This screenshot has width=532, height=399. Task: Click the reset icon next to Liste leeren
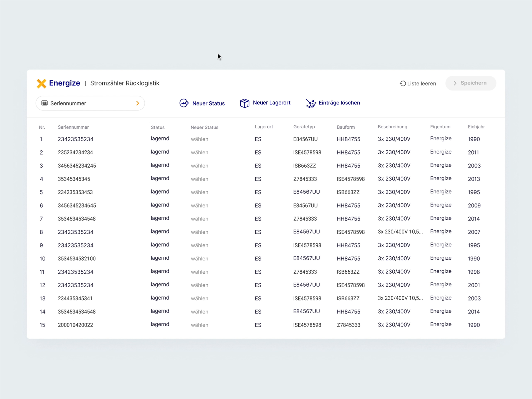pyautogui.click(x=402, y=83)
